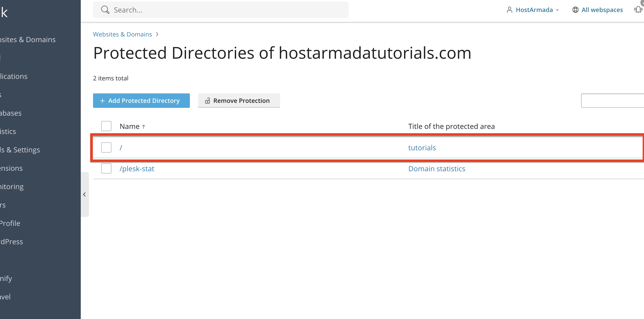Check the box for the / directory
The width and height of the screenshot is (644, 319).
pos(106,148)
